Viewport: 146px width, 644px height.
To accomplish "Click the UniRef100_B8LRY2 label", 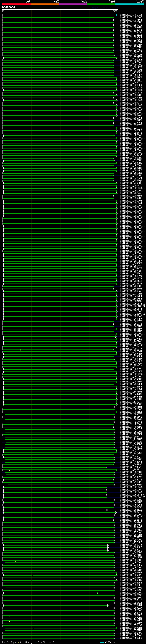I will (131, 67).
